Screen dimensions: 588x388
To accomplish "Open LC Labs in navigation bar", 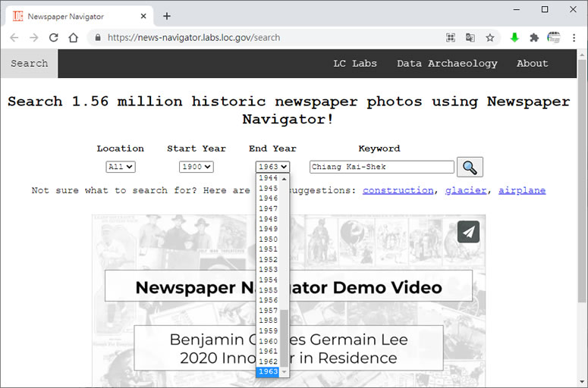I will coord(355,64).
